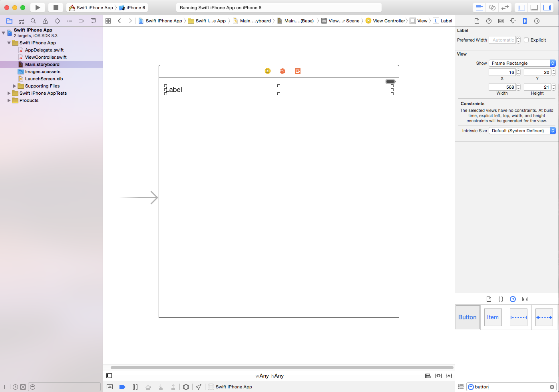559x392 pixels.
Task: Select Main.storyboard in navigator
Action: click(x=51, y=64)
